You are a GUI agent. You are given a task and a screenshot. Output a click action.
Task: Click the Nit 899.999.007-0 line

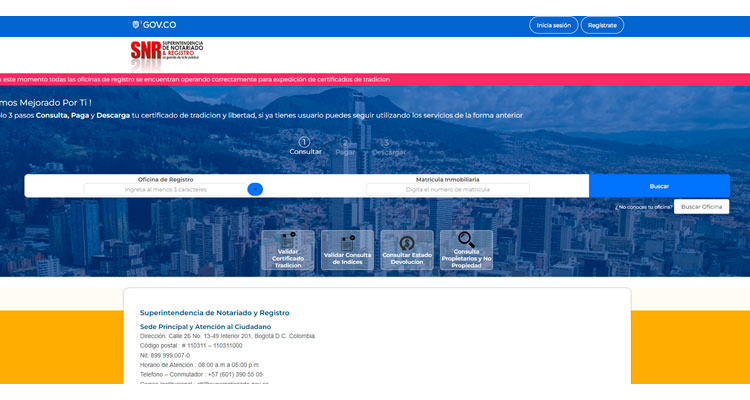pyautogui.click(x=165, y=356)
